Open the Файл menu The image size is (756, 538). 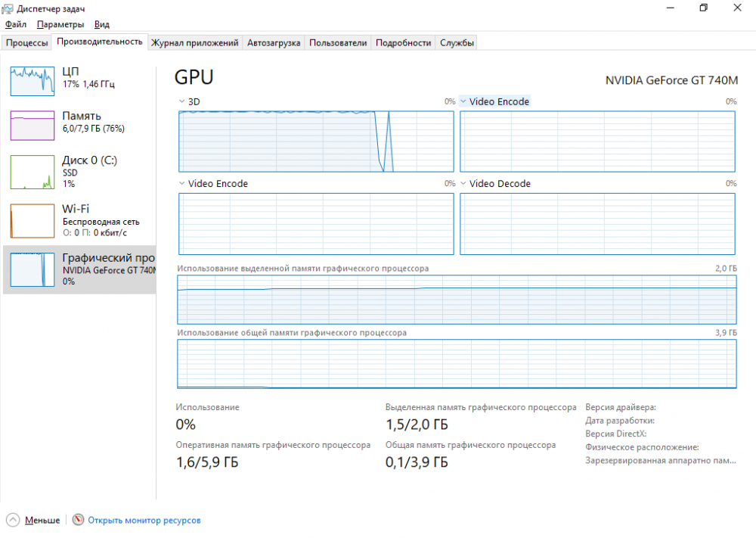point(15,24)
